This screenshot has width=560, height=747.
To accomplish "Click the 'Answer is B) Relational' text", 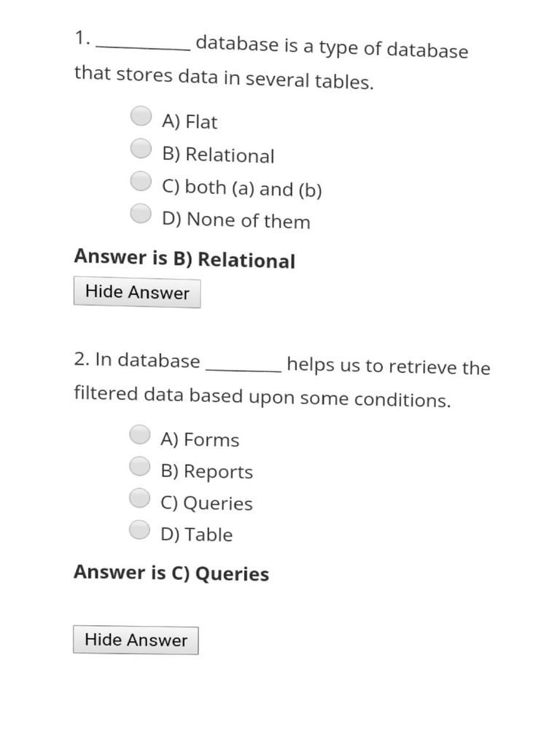I will (x=184, y=259).
